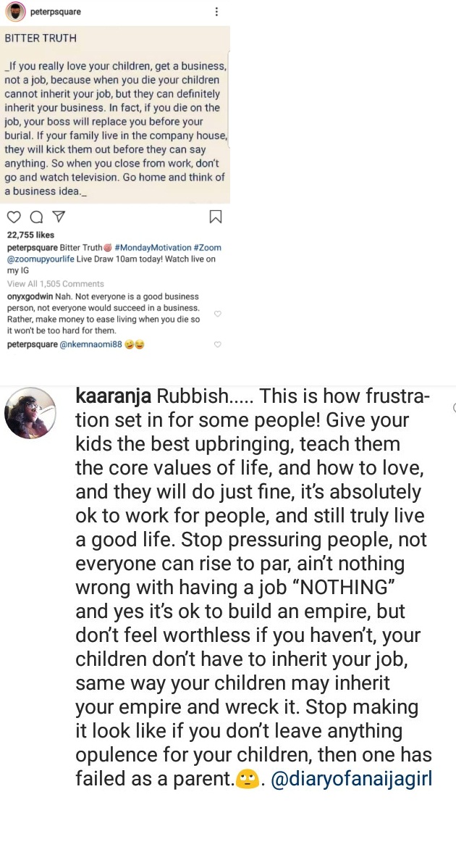Screen dimensions: 456x868
Task: Open peterpsquare's profile picture in the post header
Action: (15, 12)
